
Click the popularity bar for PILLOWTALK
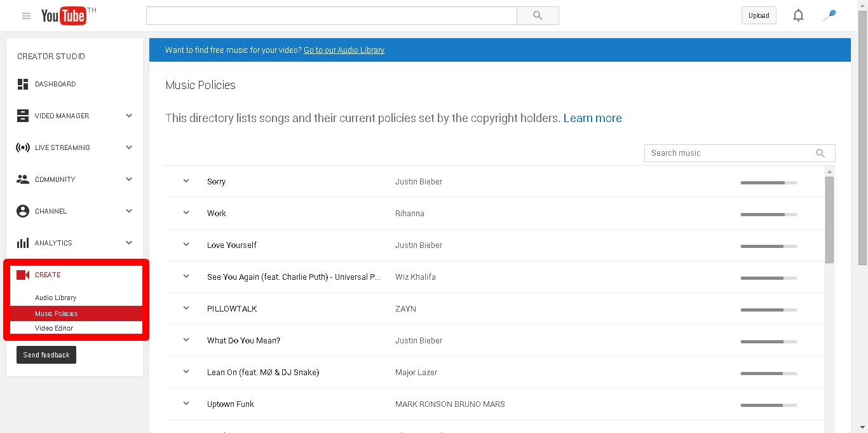[768, 310]
